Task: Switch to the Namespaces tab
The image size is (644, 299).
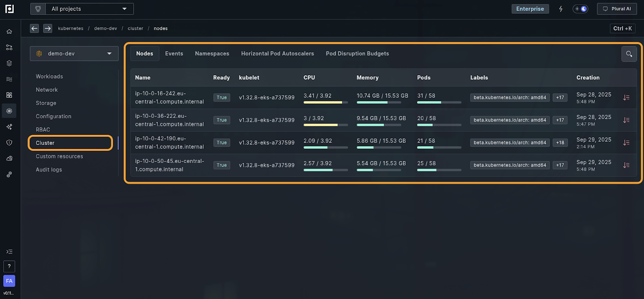Action: (212, 54)
